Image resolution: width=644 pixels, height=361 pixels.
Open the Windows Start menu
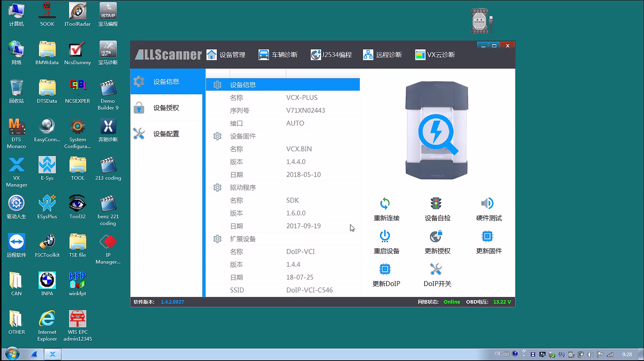pos(11,354)
